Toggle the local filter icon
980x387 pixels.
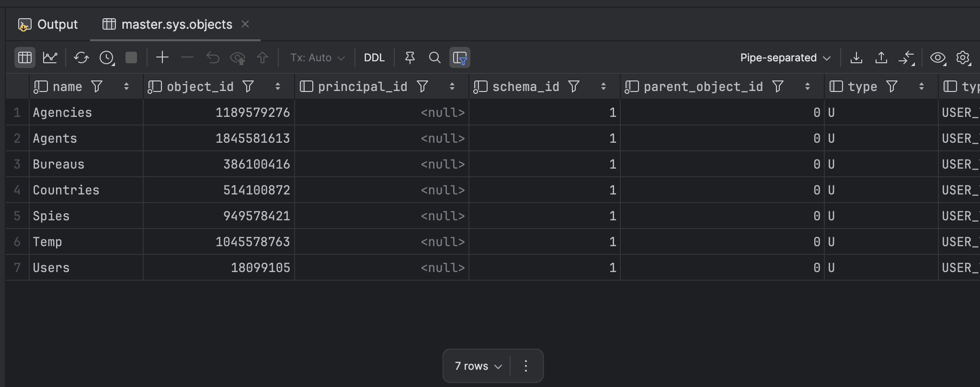click(x=460, y=58)
